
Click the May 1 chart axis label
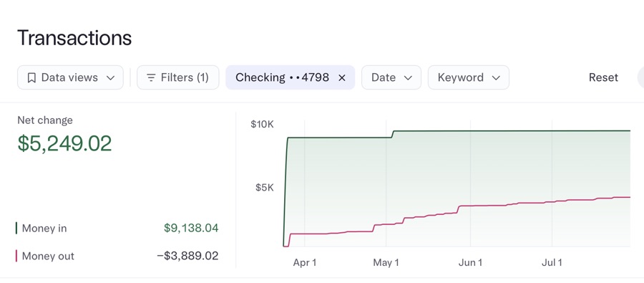point(386,263)
